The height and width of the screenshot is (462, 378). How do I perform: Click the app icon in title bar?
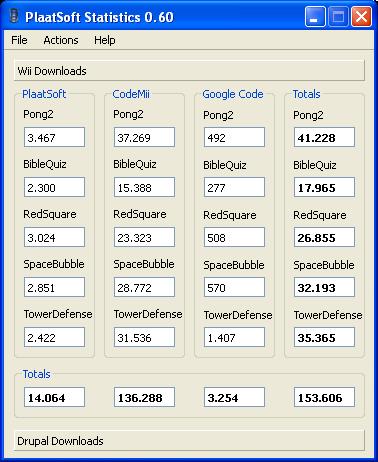[x=14, y=16]
